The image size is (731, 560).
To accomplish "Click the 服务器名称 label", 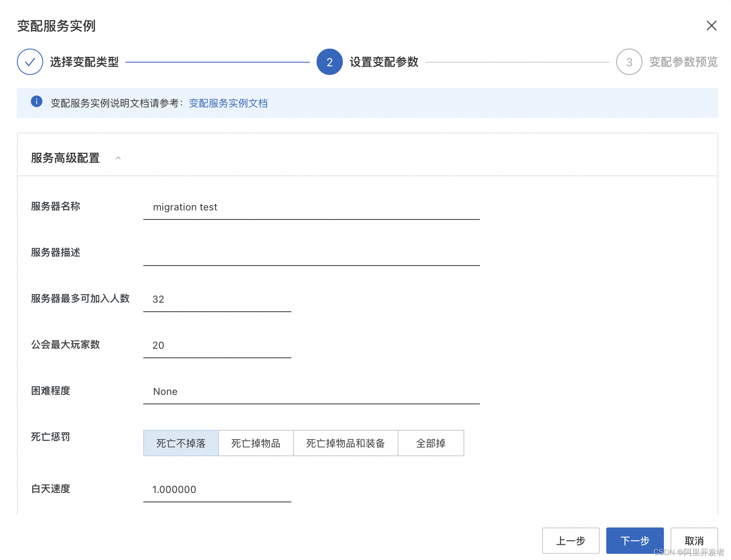I will point(56,206).
